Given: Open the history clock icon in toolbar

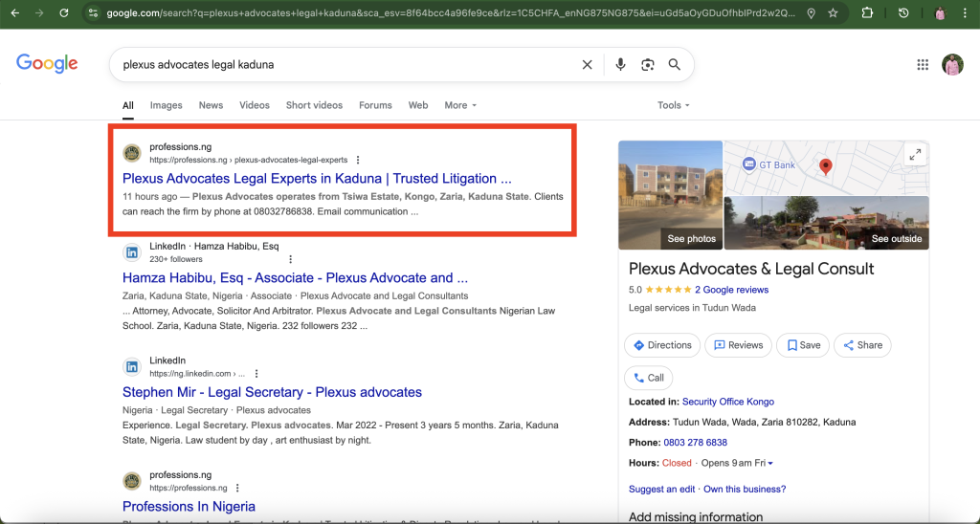Looking at the screenshot, I should point(903,13).
